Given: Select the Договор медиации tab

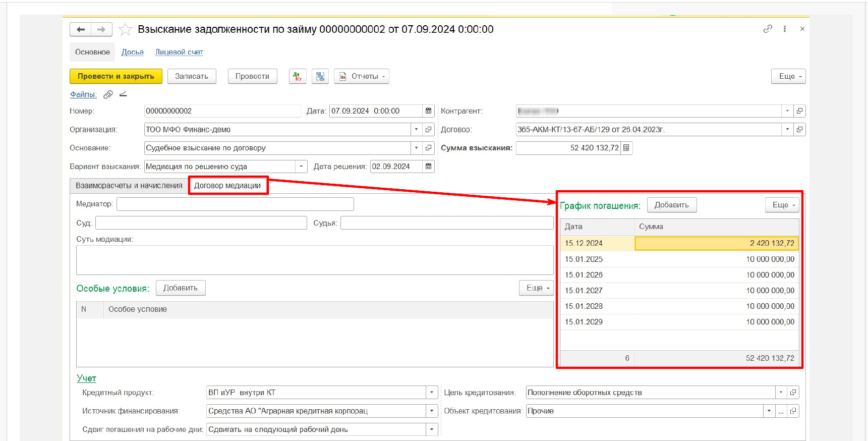Looking at the screenshot, I should coord(227,186).
